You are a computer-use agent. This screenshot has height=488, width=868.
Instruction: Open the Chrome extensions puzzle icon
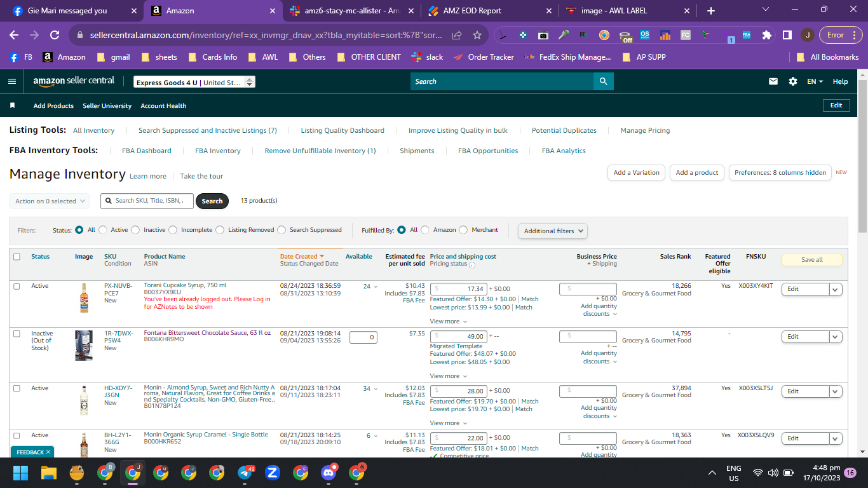pos(767,35)
